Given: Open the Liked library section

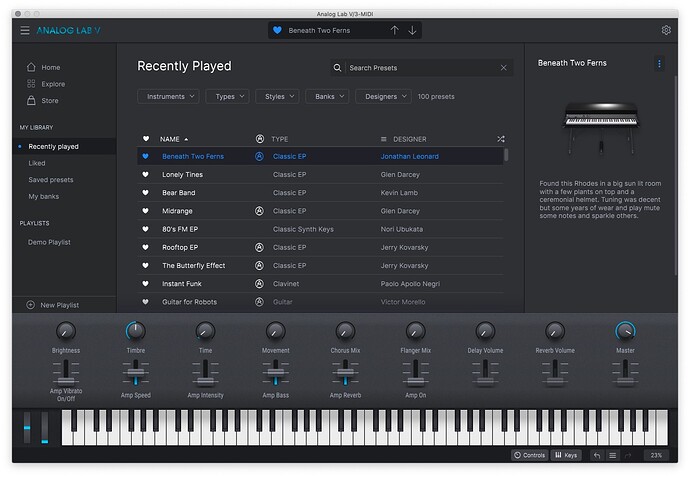Looking at the screenshot, I should 37,163.
